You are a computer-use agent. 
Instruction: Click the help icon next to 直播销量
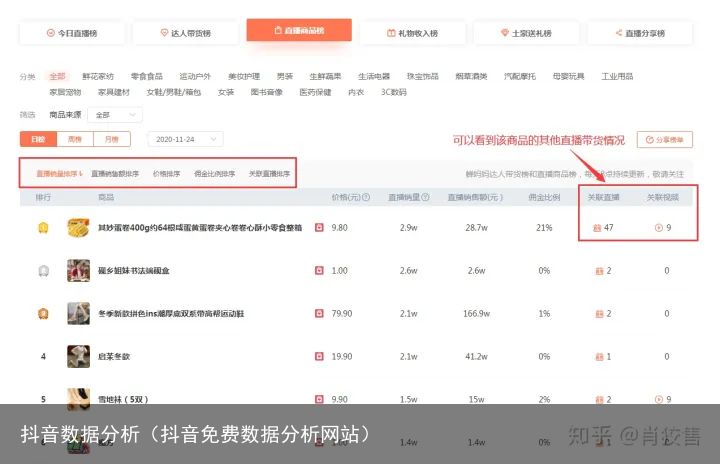[x=425, y=197]
